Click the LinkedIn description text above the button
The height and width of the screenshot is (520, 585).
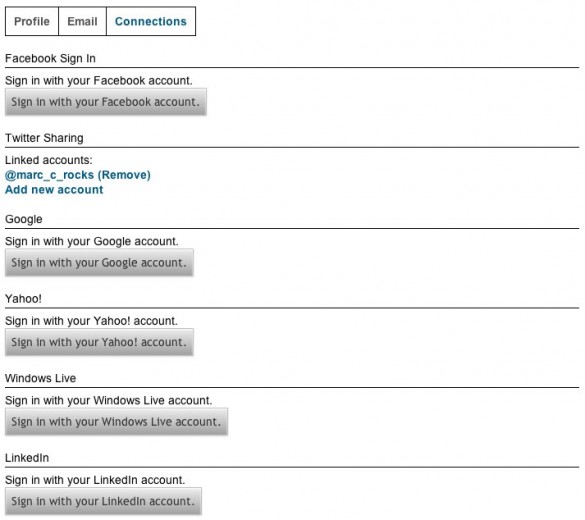95,480
